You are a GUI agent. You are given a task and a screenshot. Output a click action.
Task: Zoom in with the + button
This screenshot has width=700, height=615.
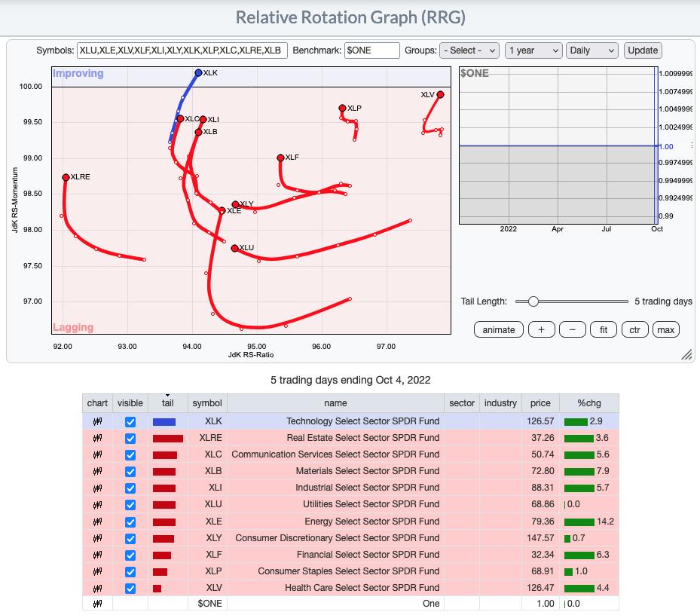[x=541, y=329]
